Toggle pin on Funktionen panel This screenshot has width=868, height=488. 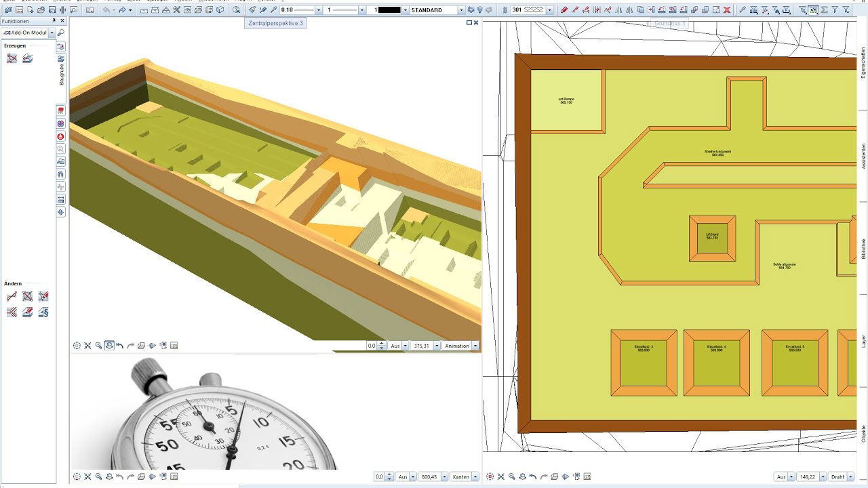coord(53,21)
